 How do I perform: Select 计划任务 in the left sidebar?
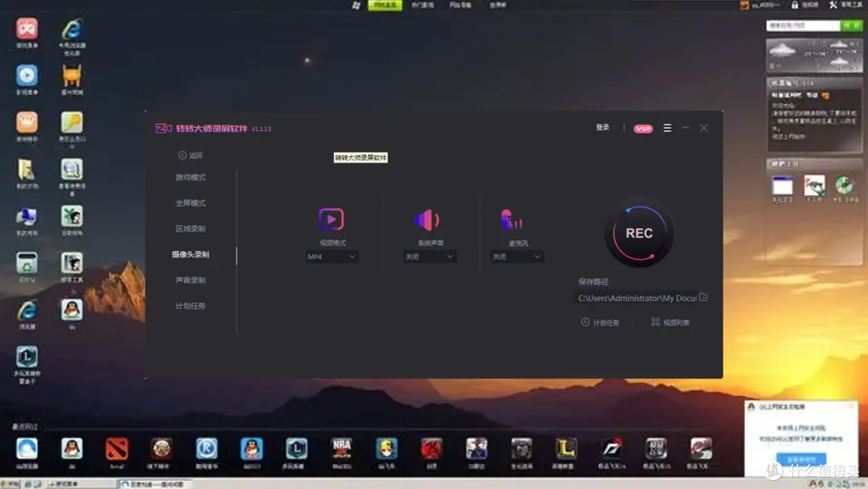190,306
